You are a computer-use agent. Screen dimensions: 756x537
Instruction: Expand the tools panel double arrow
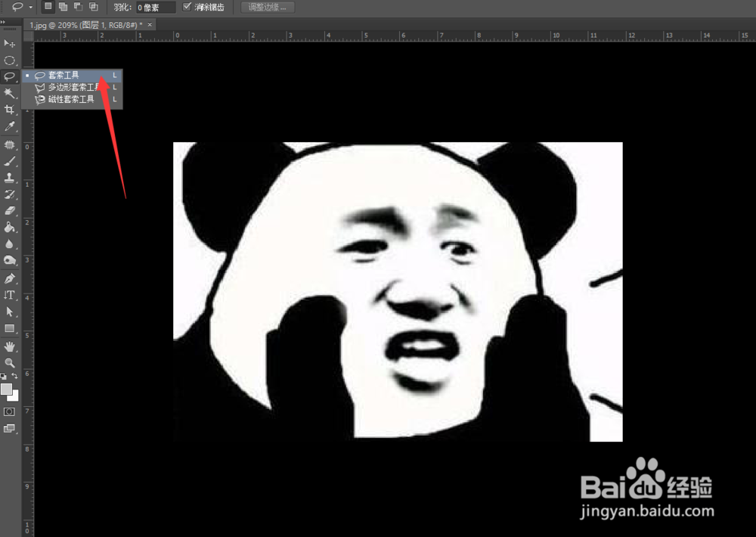[x=3, y=22]
